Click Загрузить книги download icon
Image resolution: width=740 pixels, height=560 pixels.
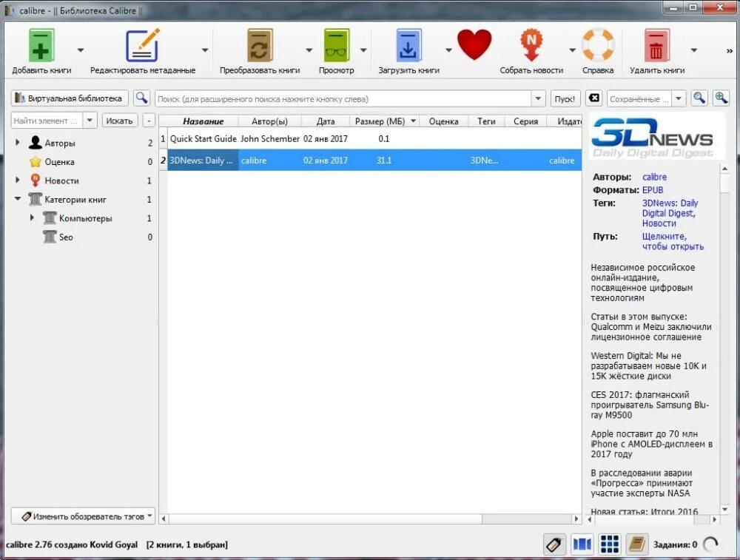(408, 46)
